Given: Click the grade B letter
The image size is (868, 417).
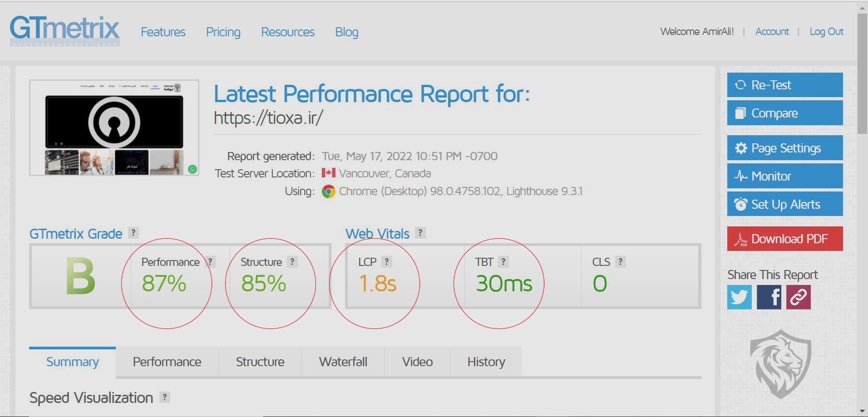Looking at the screenshot, I should 80,276.
